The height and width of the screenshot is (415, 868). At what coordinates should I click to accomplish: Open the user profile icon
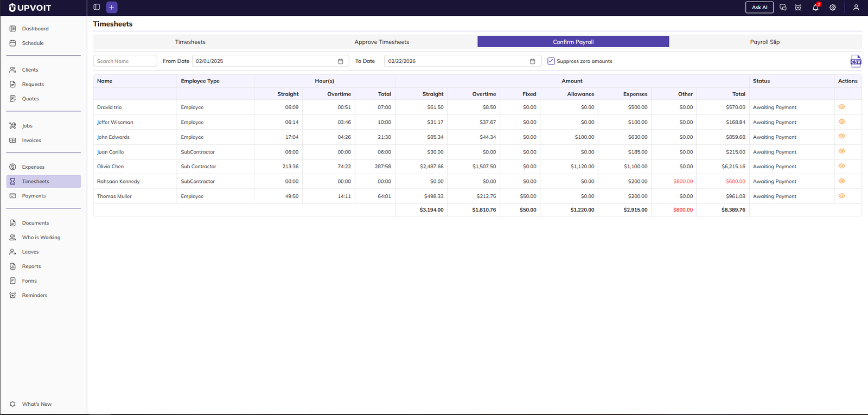click(x=856, y=8)
